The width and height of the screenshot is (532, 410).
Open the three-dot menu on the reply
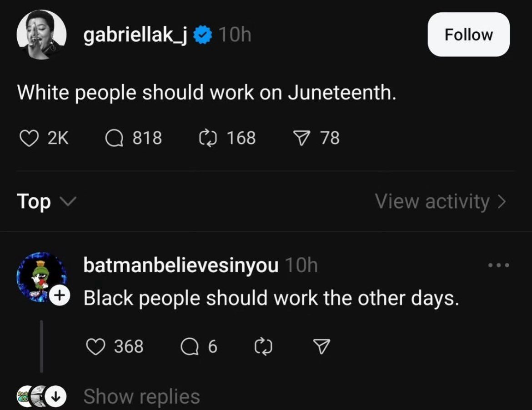coord(498,265)
